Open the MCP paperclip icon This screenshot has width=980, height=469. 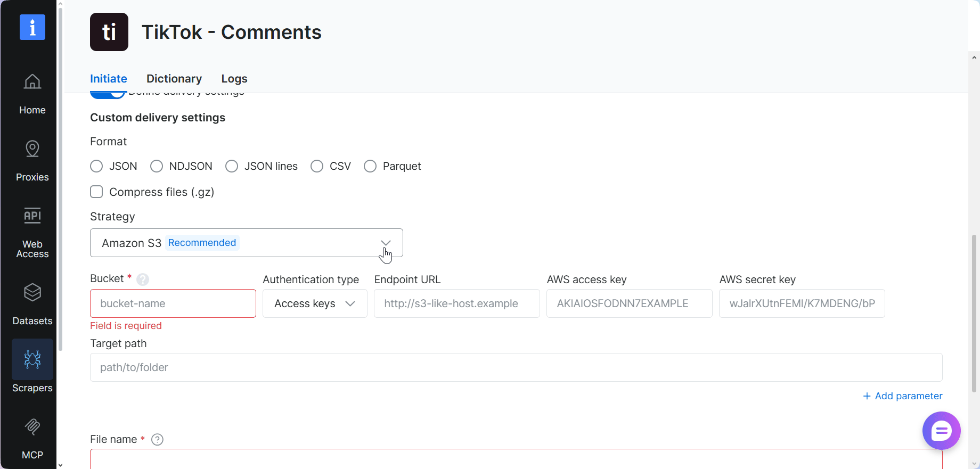[32, 426]
